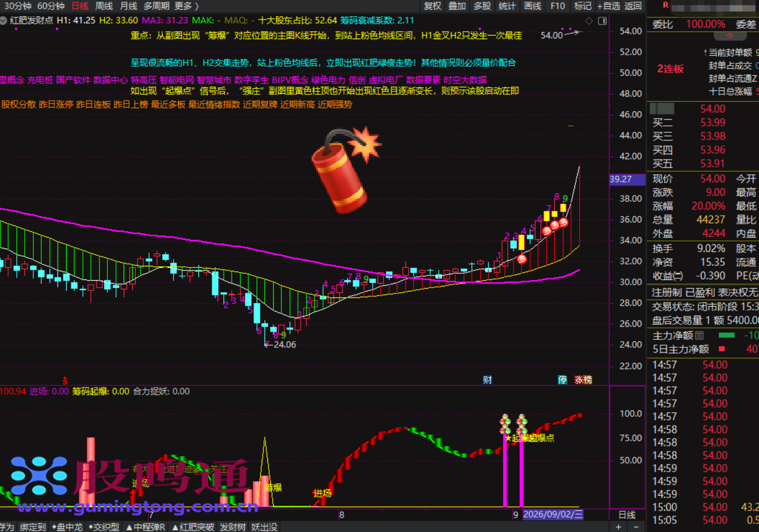Viewport: 759px width, 532px height.
Task: Click the pin icon beside 当前封单额
Action: 706,53
